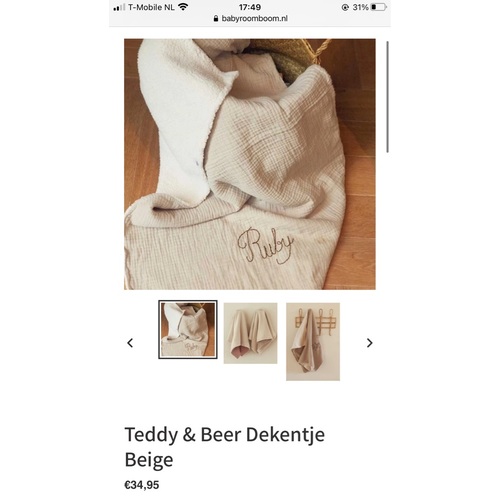This screenshot has height=500, width=500.
Task: Tap the 31% battery percentage text
Action: [x=360, y=7]
